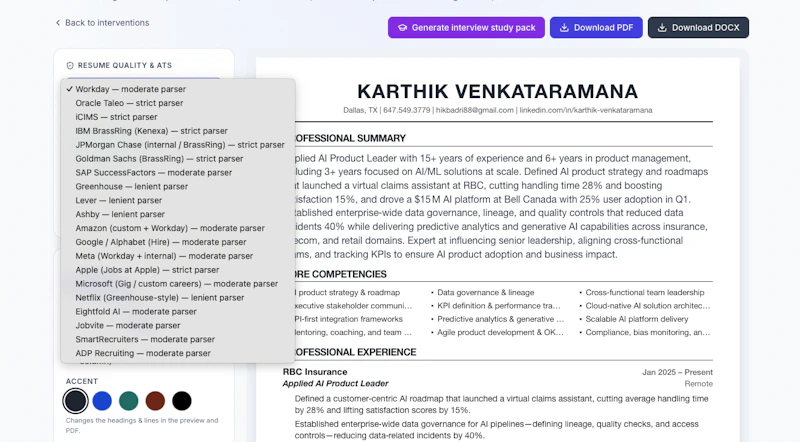Go back via the Back to interventions link
The width and height of the screenshot is (800, 442).
click(x=102, y=23)
